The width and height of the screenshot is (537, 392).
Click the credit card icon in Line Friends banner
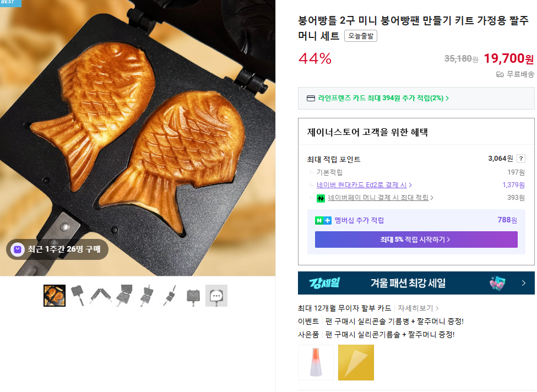click(x=311, y=99)
